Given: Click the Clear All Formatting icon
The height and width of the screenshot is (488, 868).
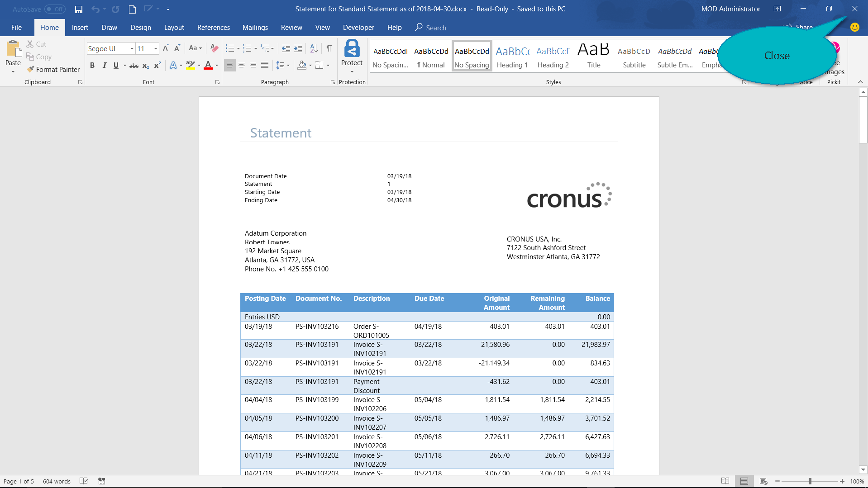Looking at the screenshot, I should (215, 48).
